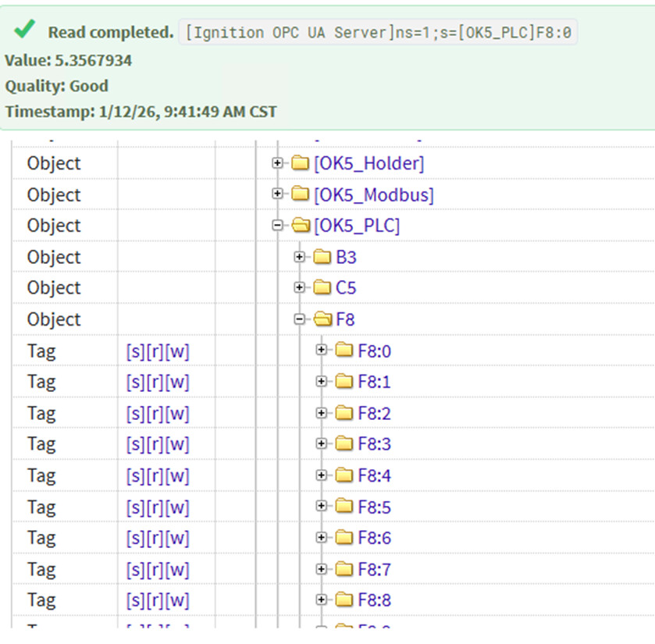Select the F8:4 tree label
Viewport: 655px width, 644px height.
374,475
